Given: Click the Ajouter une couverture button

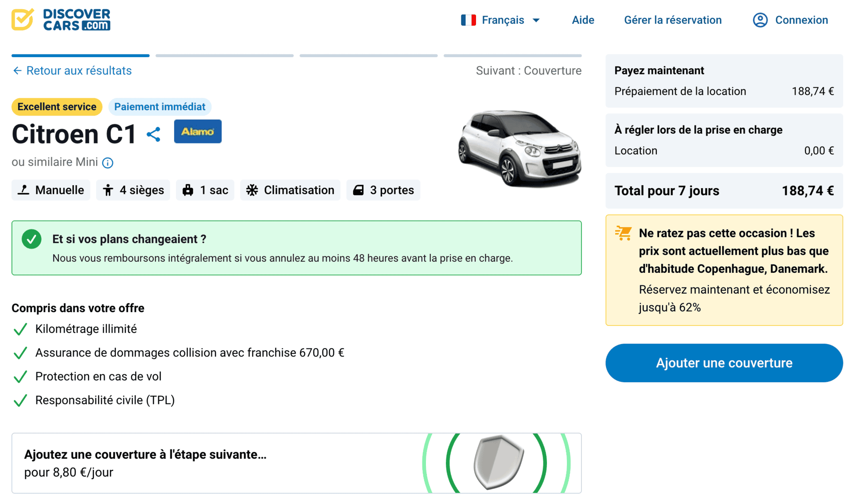Looking at the screenshot, I should 724,363.
